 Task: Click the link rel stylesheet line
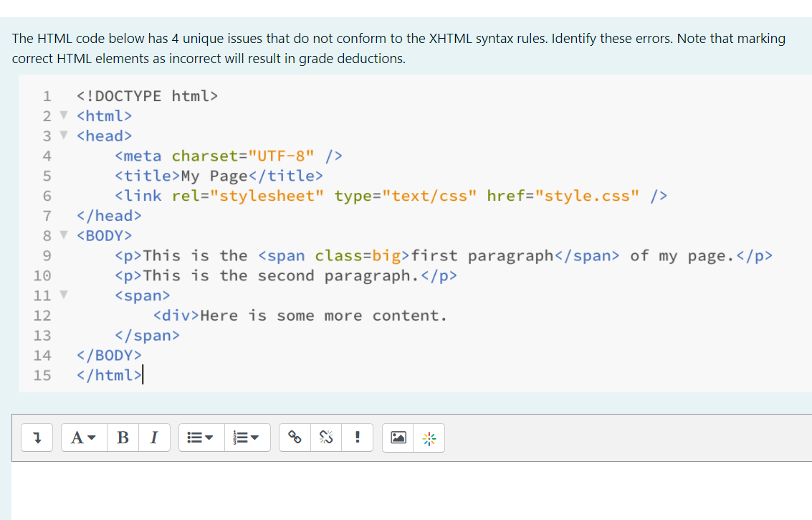pos(391,196)
